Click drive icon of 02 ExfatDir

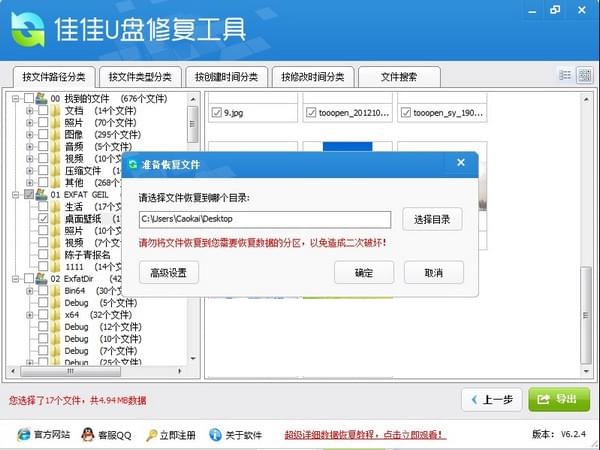point(41,279)
